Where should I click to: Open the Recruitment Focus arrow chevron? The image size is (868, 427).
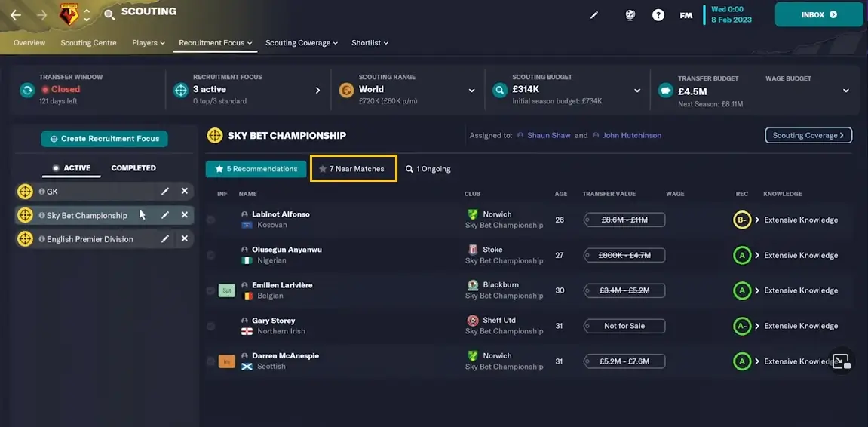(x=317, y=91)
